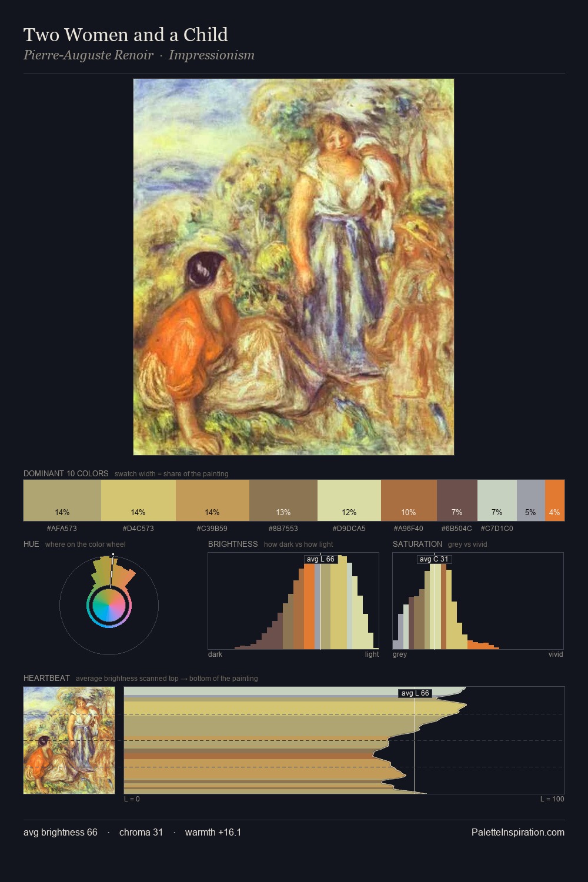Click the hex code #C39B59
The width and height of the screenshot is (588, 882).
[x=212, y=529]
